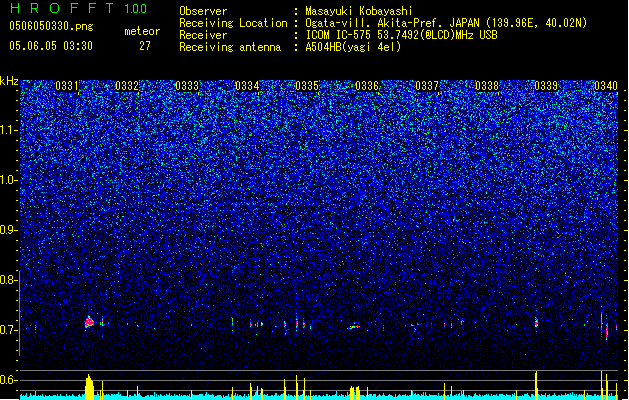629x400 pixels.
Task: Click the 0334 time marker
Action: pos(247,86)
